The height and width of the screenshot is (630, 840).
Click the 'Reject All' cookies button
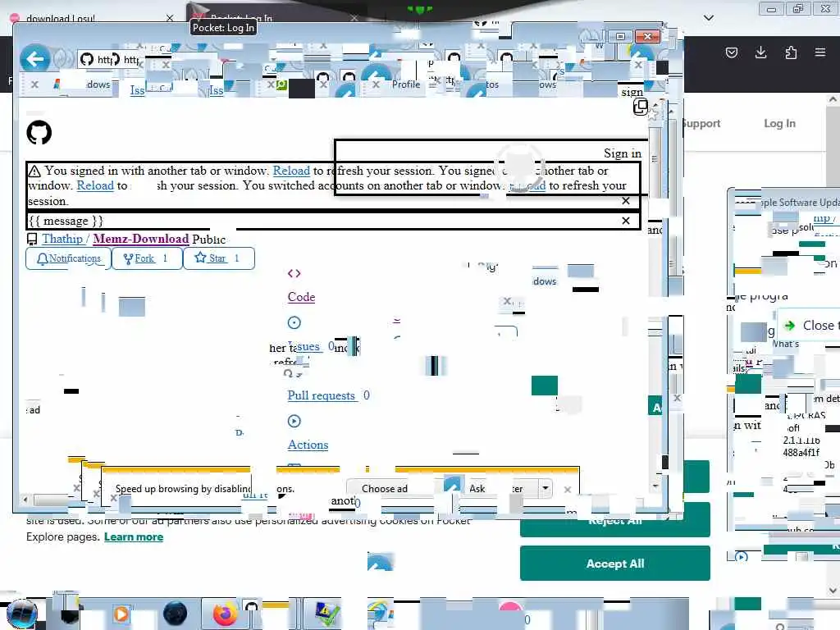615,520
